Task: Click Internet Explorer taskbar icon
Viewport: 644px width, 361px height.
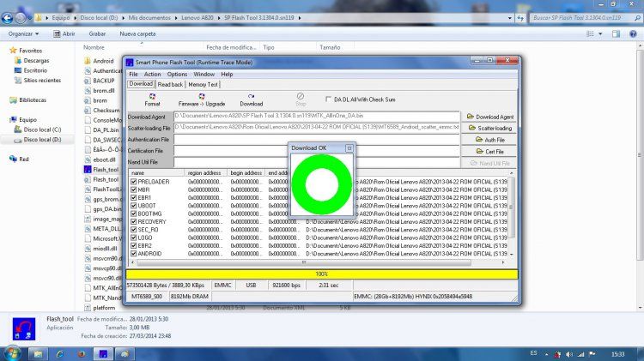Action: [60, 353]
